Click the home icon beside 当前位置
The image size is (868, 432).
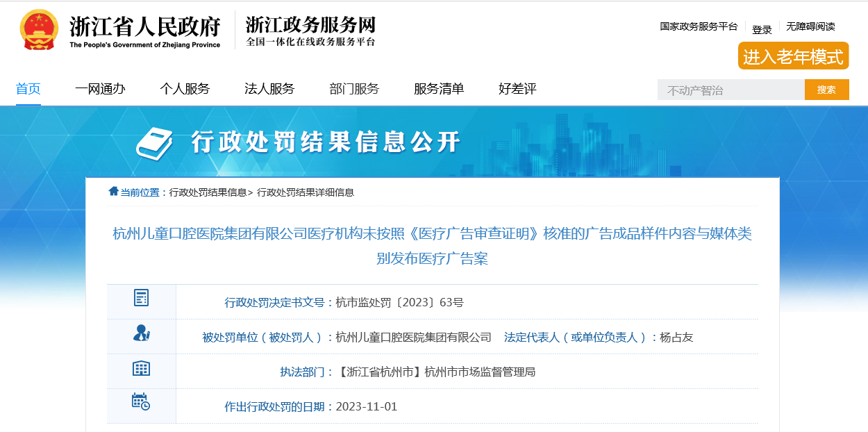point(113,191)
